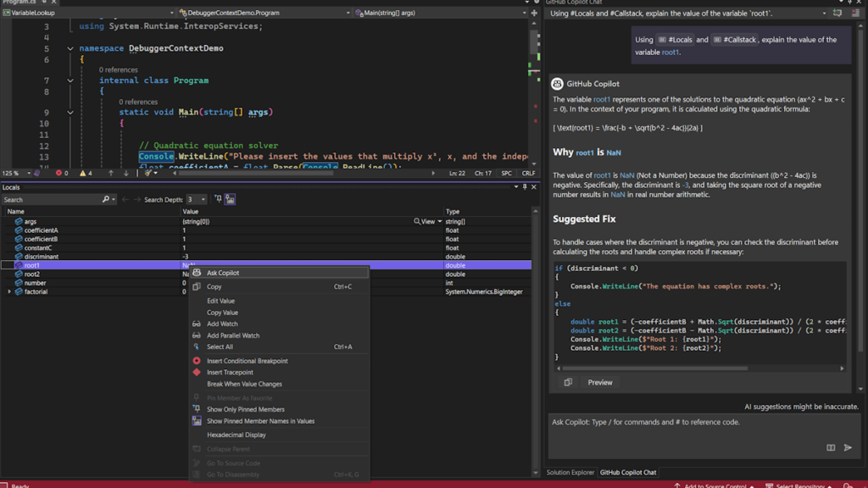This screenshot has height=488, width=868.
Task: Toggle Show Only Pinned Members in context menu
Action: point(247,409)
